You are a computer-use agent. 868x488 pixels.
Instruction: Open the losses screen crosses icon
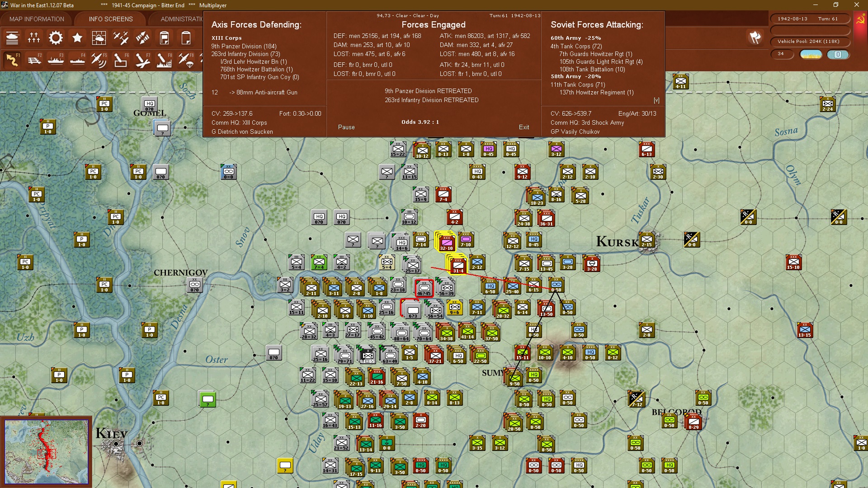[34, 38]
